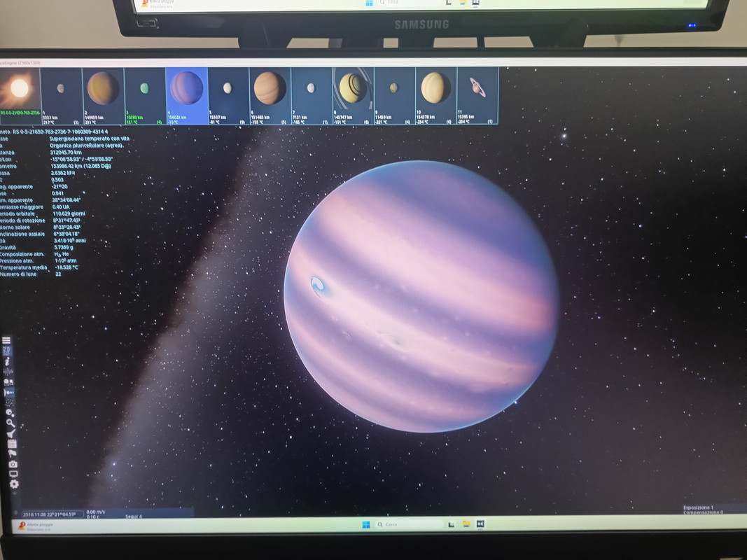Click the planet name RS 0-5-21650-763-2736-7-1060309-4314 4
Viewport: 747px width, 560px height.
pos(60,132)
